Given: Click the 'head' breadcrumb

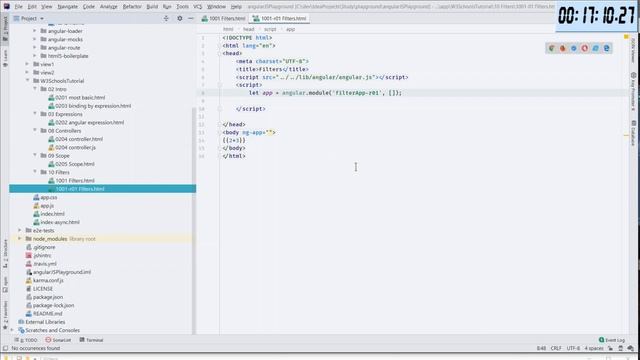Looking at the screenshot, I should tap(249, 29).
